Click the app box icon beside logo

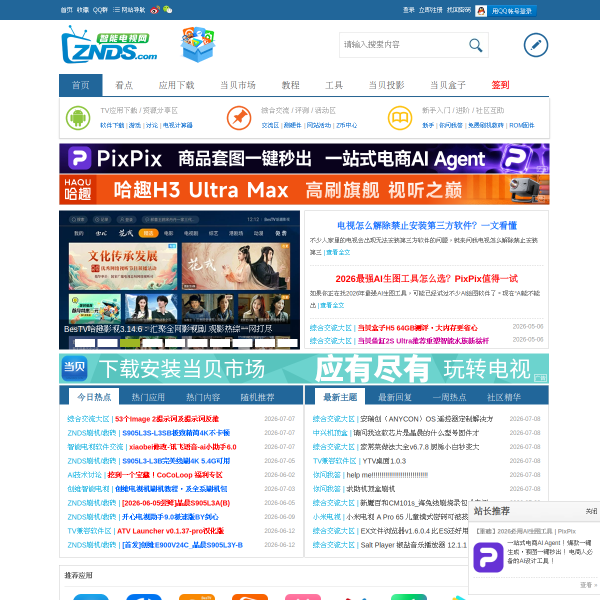point(198,44)
